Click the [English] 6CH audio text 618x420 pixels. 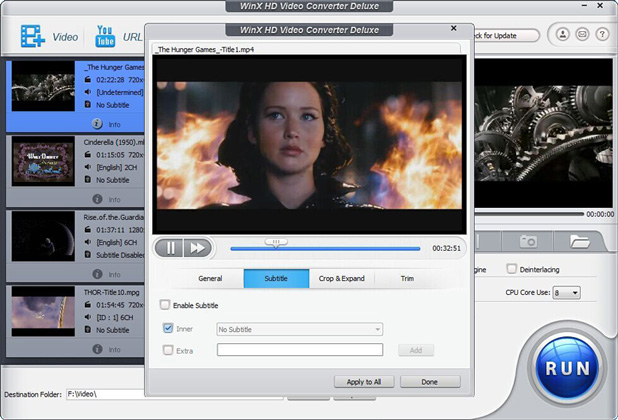pyautogui.click(x=117, y=242)
